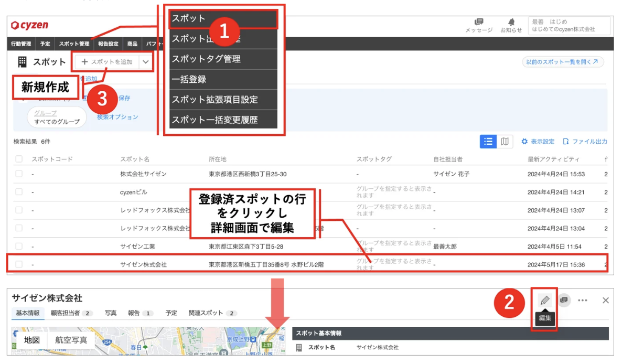Viewport: 622px width, 364px height.
Task: Switch to the 報告 tab
Action: pyautogui.click(x=141, y=313)
